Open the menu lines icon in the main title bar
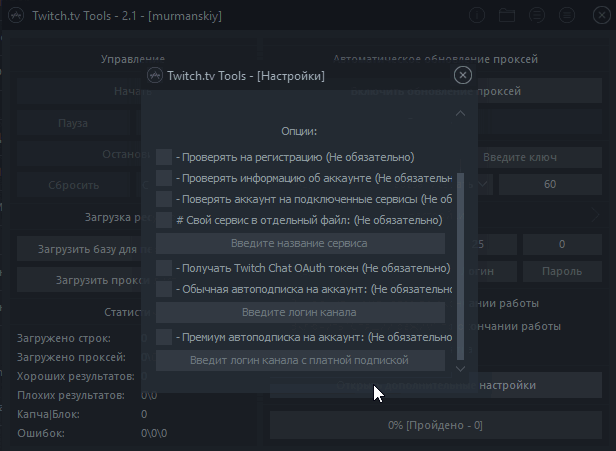 pos(565,16)
